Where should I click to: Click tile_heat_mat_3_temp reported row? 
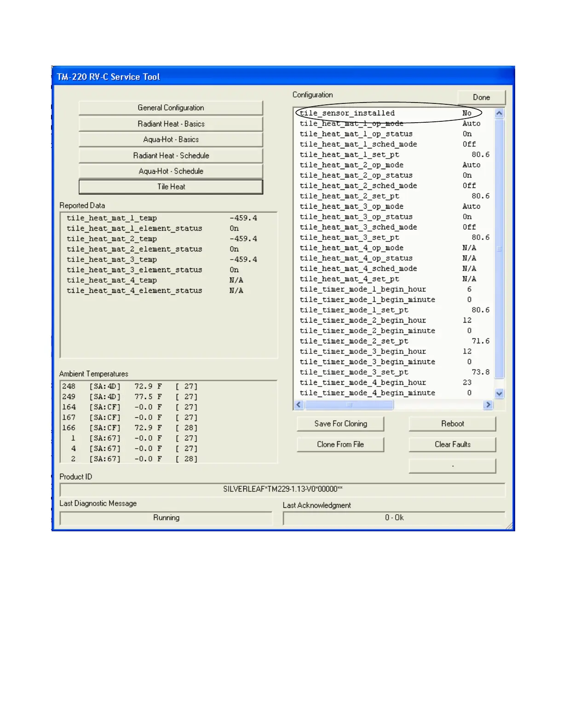coord(169,259)
